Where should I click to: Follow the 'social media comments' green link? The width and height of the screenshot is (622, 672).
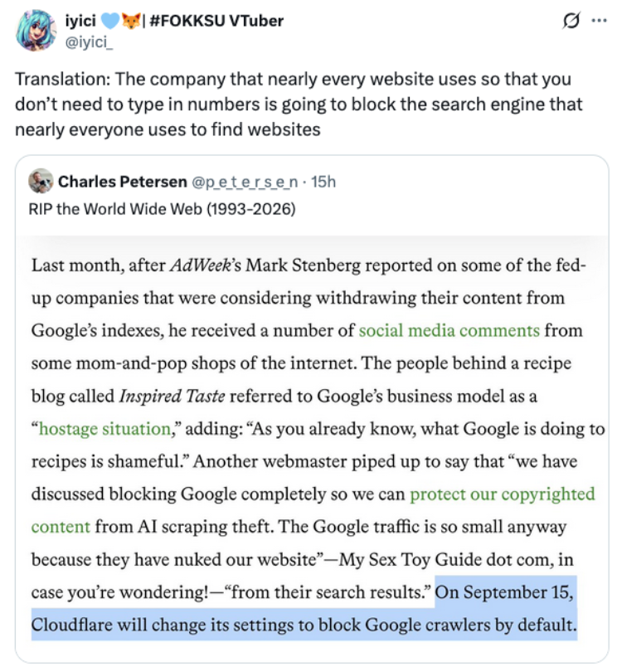tap(449, 330)
